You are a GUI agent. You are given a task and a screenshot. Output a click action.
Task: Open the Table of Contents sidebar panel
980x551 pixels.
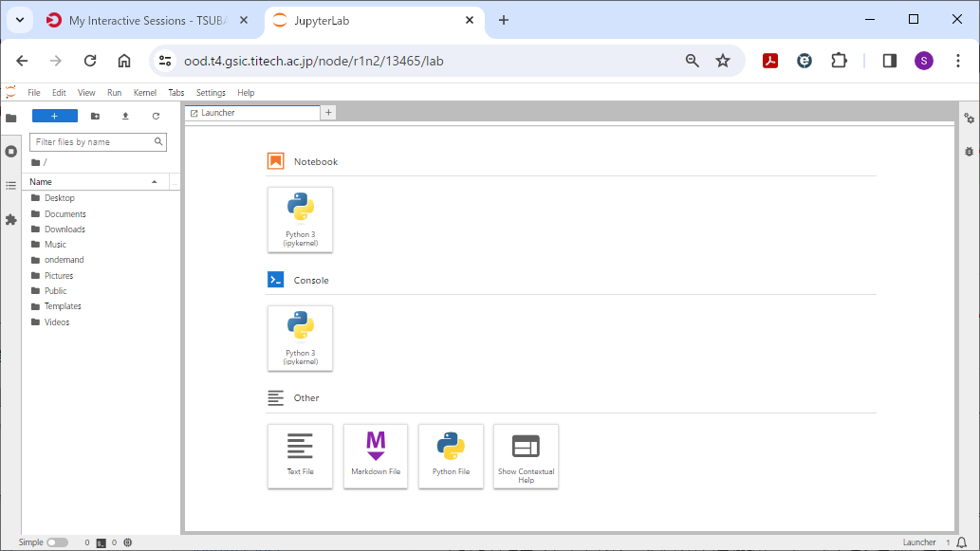(11, 185)
